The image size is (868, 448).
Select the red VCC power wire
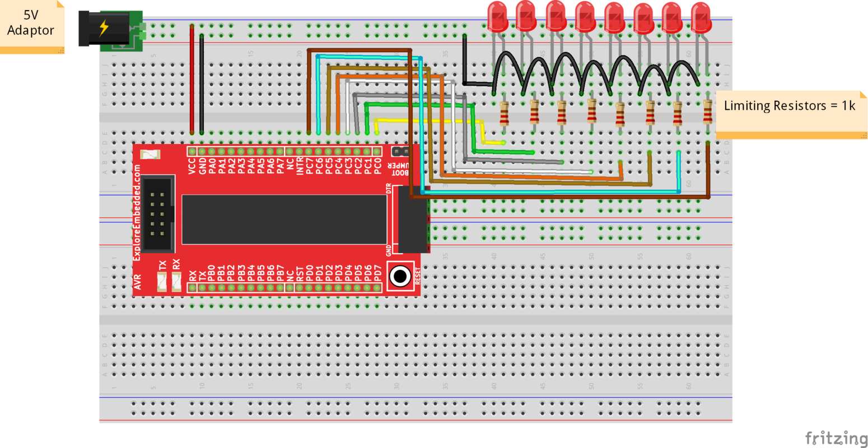[192, 80]
